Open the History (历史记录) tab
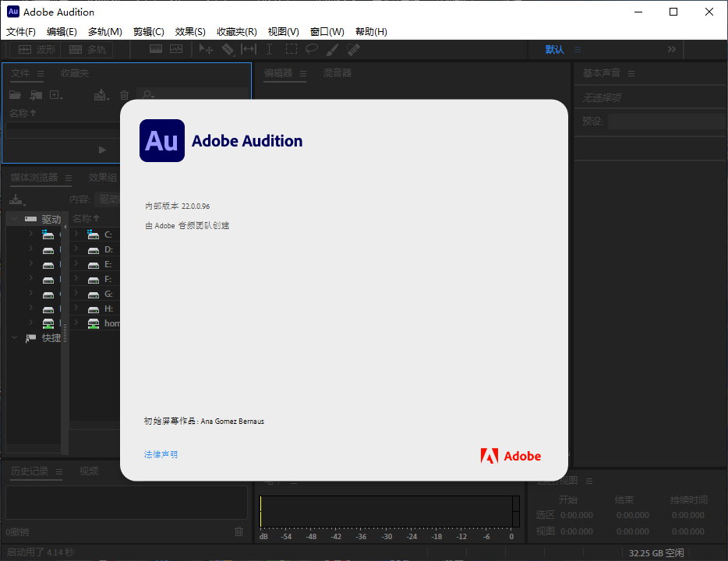 click(x=30, y=471)
